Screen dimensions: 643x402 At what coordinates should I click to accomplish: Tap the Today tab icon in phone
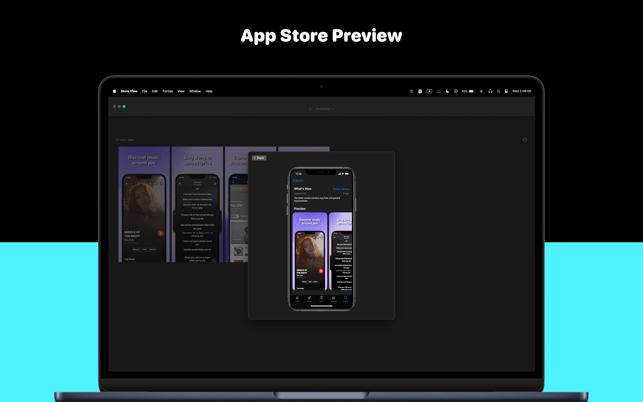(297, 299)
